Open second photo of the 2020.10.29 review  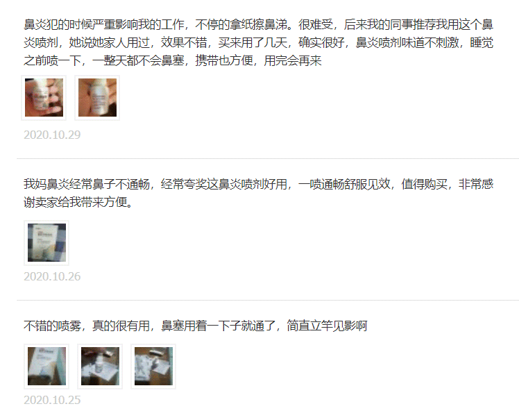97,97
